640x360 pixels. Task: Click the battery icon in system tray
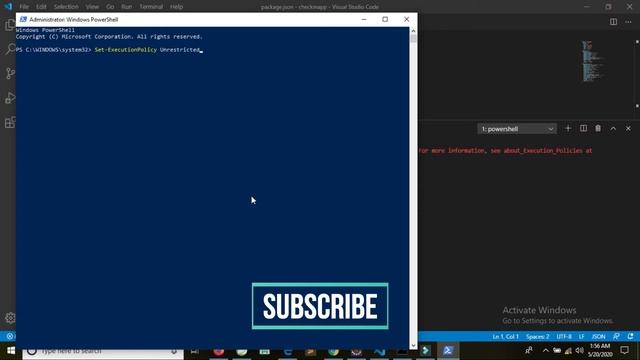tap(557, 350)
